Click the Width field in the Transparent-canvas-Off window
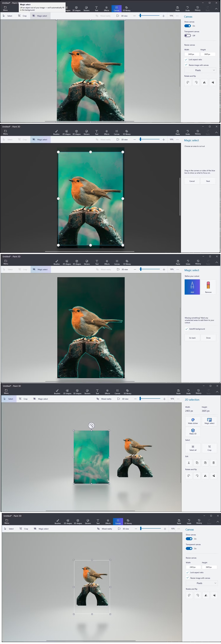Image resolution: width=221 pixels, height=644 pixels. coord(192,54)
